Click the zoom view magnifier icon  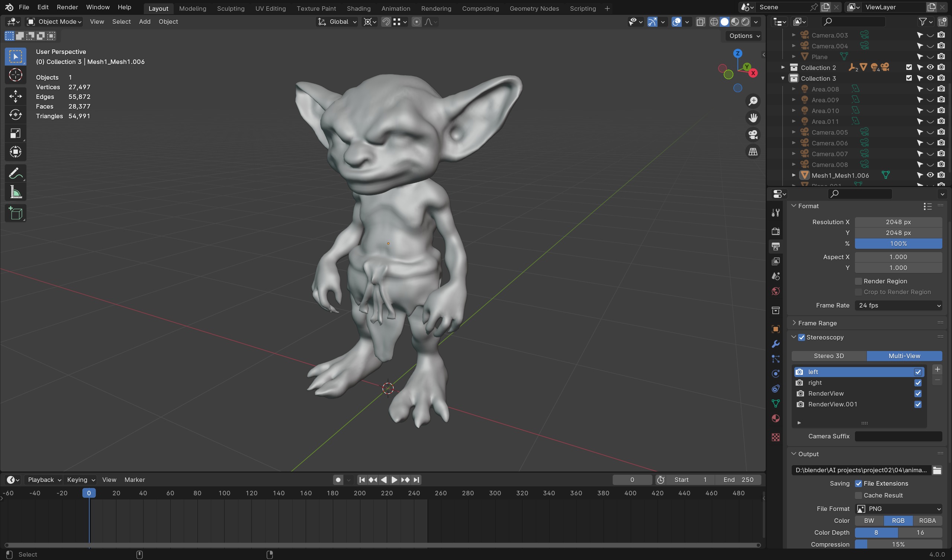click(x=753, y=101)
